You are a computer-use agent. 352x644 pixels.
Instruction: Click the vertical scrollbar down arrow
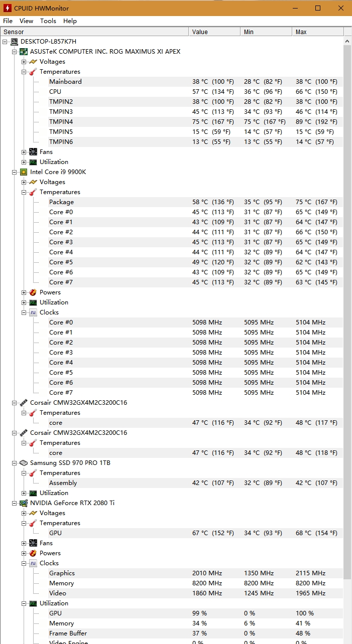pos(347,640)
